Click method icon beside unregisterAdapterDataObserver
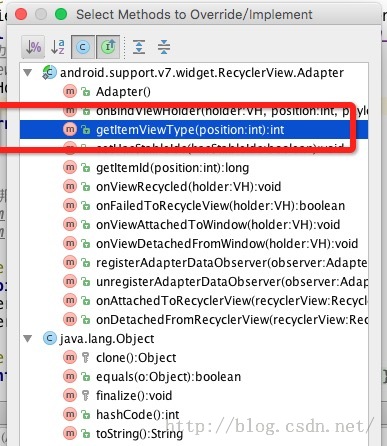The height and width of the screenshot is (446, 387). click(70, 281)
